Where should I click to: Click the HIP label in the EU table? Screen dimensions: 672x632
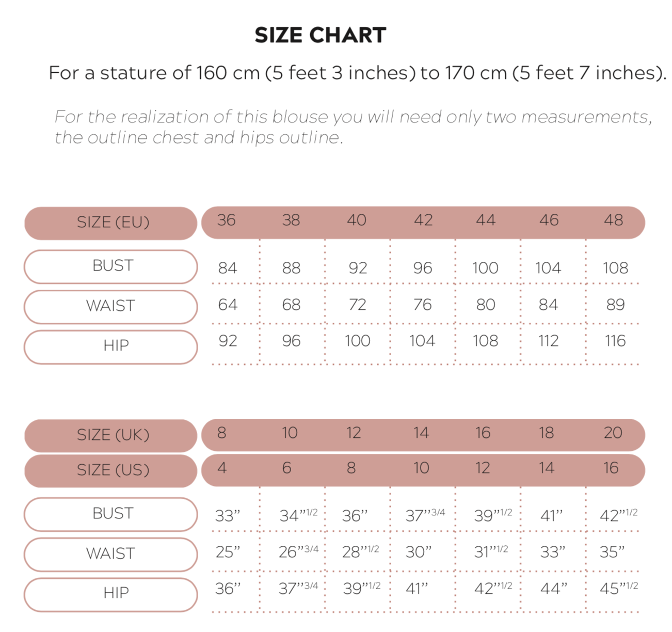pyautogui.click(x=111, y=345)
